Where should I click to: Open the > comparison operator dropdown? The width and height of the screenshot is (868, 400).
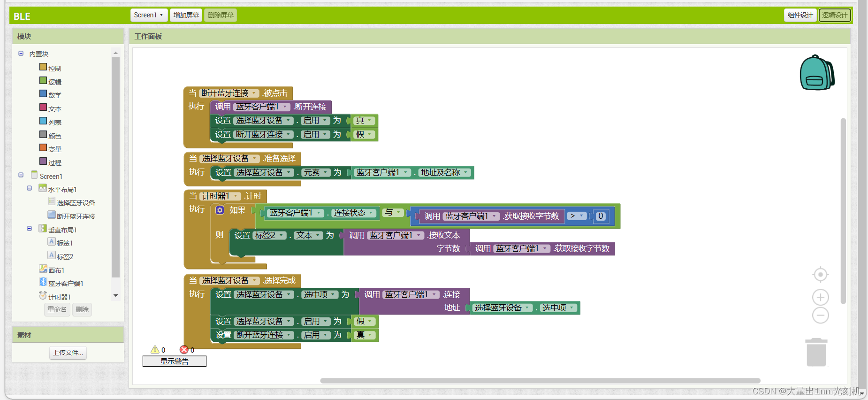tap(577, 216)
